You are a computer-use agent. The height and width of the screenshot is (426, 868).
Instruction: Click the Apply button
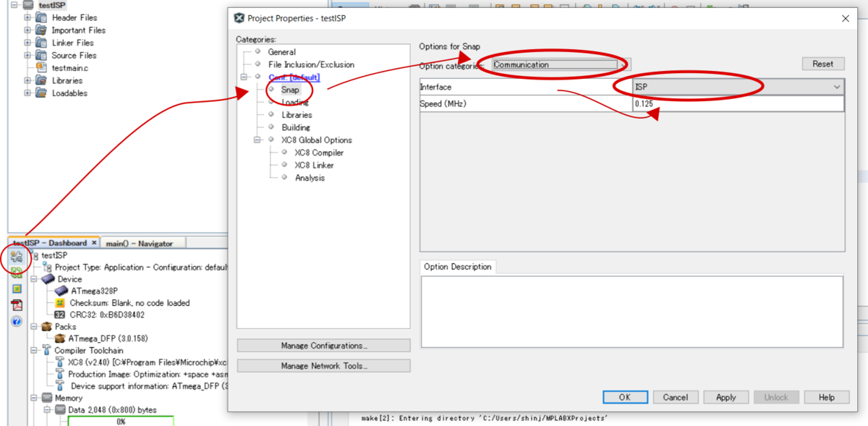[x=726, y=397]
